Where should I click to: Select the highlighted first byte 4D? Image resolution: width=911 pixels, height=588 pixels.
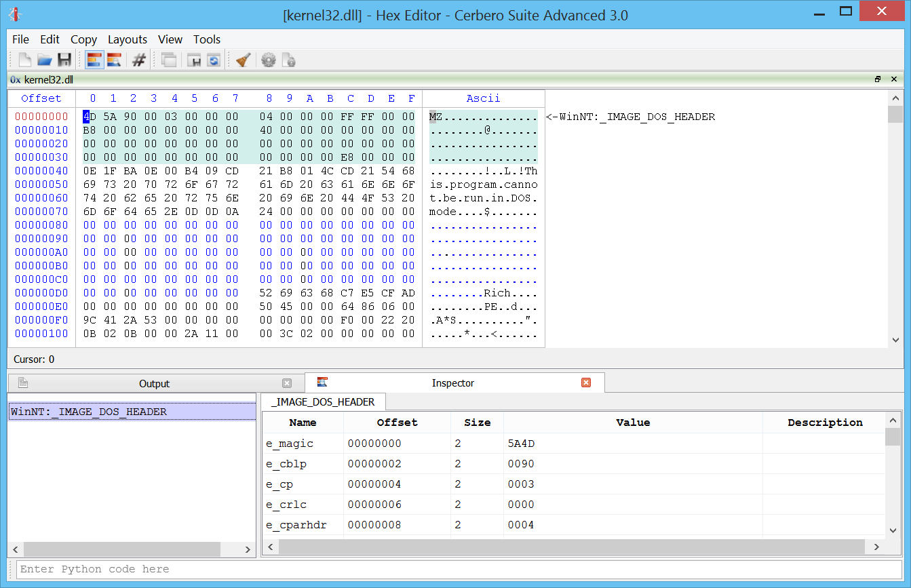pyautogui.click(x=90, y=117)
